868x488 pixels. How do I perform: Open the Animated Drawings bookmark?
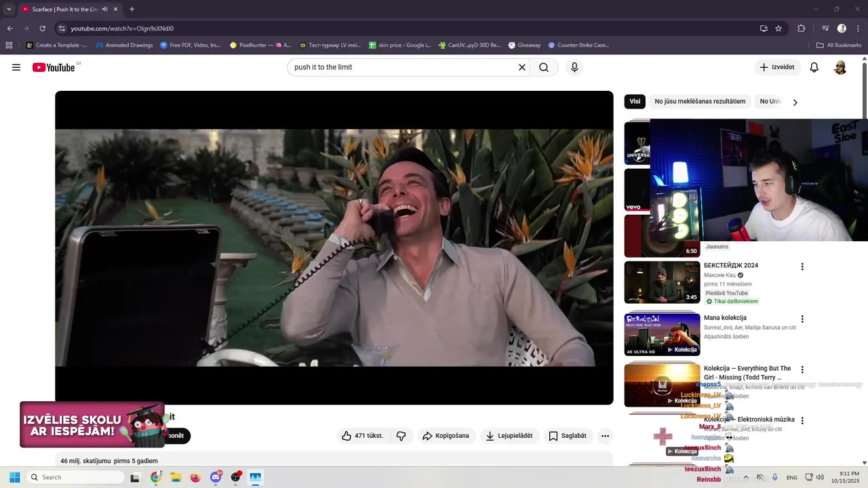coord(124,45)
